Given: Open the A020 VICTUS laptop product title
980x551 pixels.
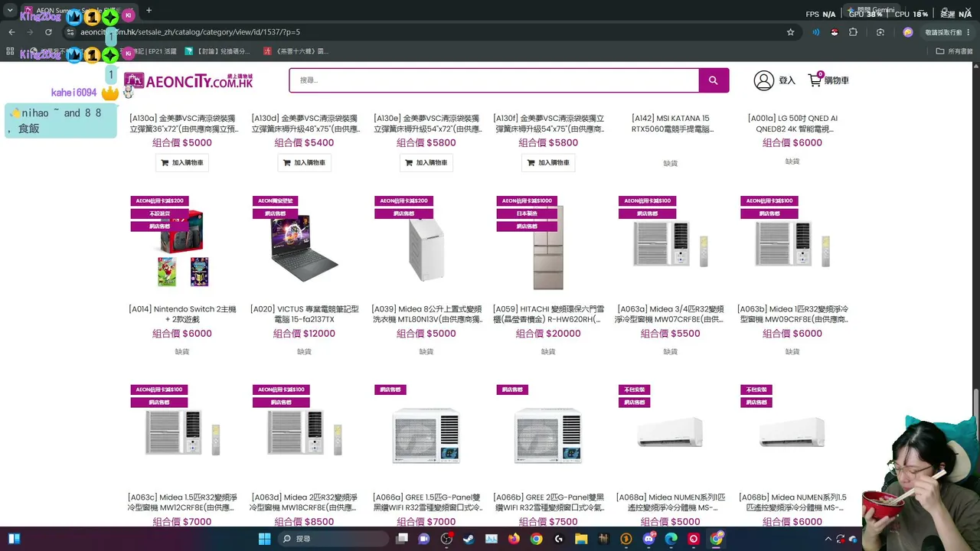Looking at the screenshot, I should coord(304,314).
